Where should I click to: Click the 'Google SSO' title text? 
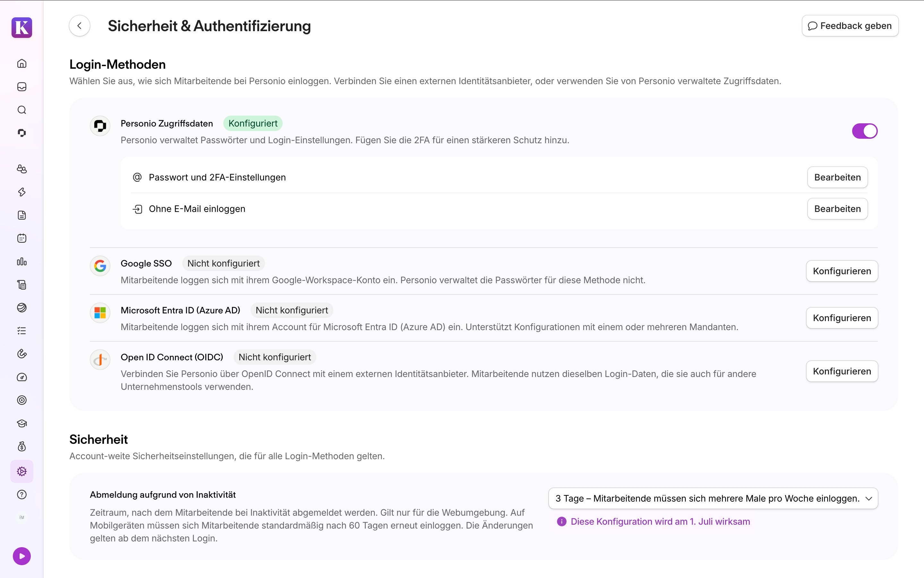coord(146,263)
